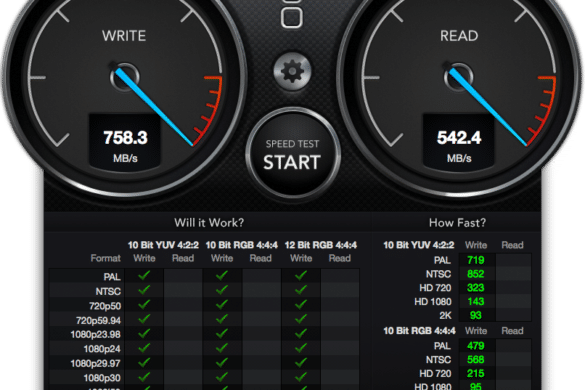Click the 720p59.94 12 Bit RGB write checkmark
585x390 pixels.
301,319
